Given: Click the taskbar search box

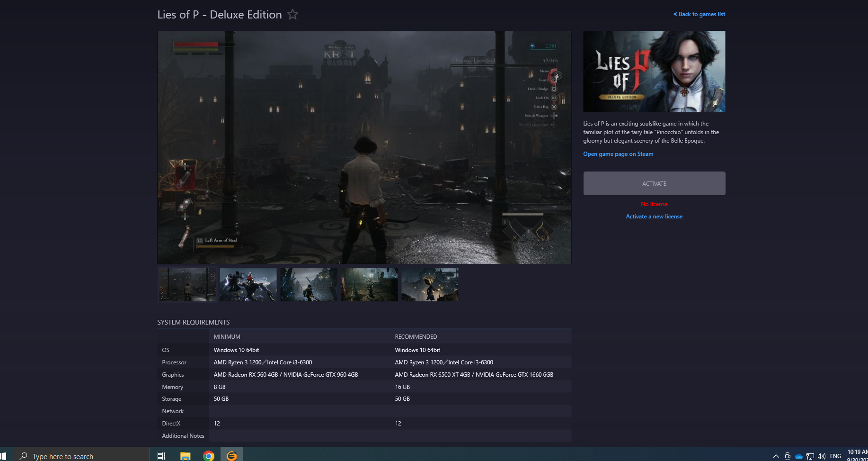Looking at the screenshot, I should (82, 456).
